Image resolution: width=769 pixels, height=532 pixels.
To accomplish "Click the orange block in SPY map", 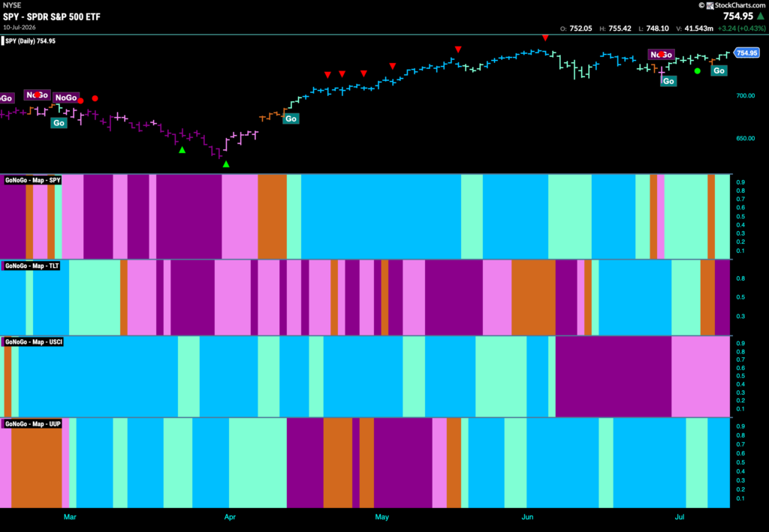I will point(272,217).
